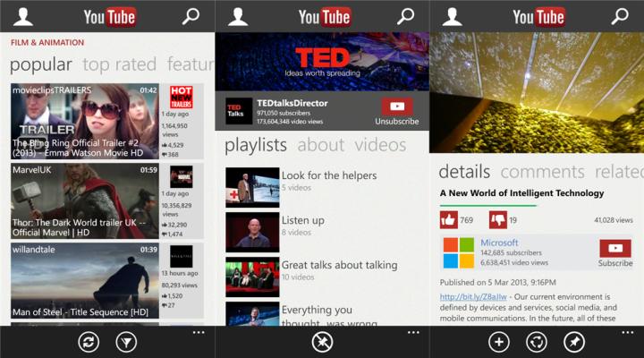Click the unpin icon on the TED channel screen
The image size is (644, 358).
click(x=322, y=342)
